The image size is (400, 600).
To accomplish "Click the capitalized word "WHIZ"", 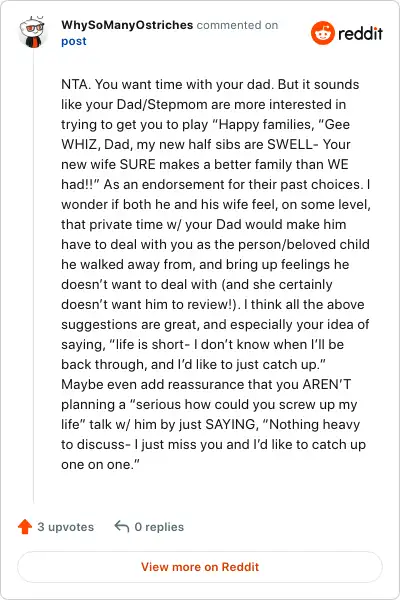I will tap(80, 145).
